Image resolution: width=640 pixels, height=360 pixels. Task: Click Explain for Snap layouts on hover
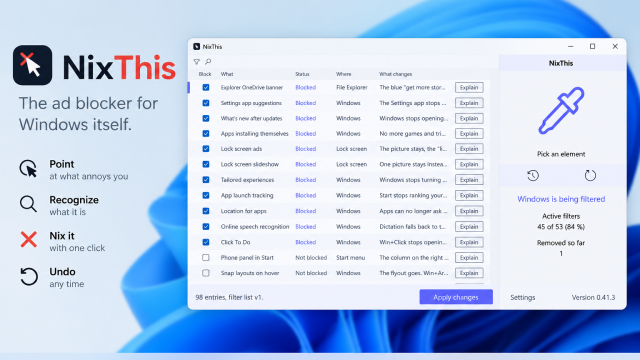click(469, 273)
